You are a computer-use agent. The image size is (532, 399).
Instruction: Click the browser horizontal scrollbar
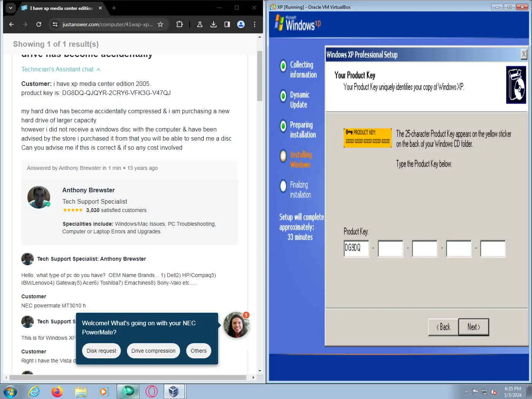(128, 377)
